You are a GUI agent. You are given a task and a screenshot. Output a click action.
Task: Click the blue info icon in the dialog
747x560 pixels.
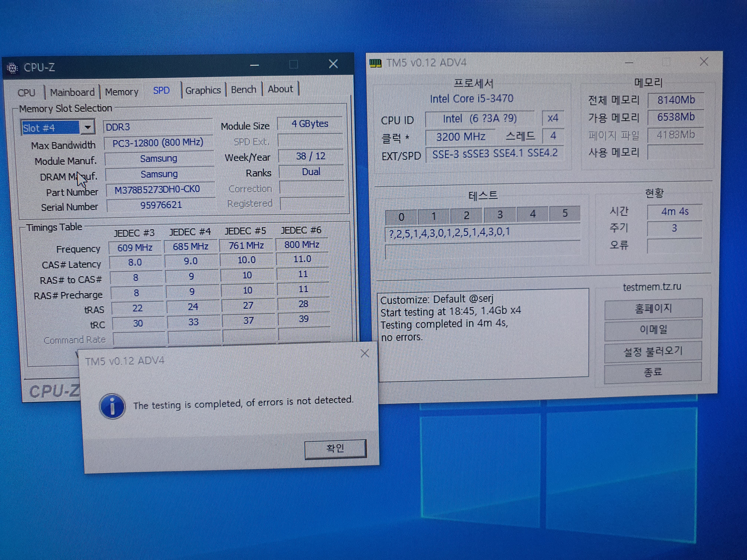pyautogui.click(x=112, y=406)
